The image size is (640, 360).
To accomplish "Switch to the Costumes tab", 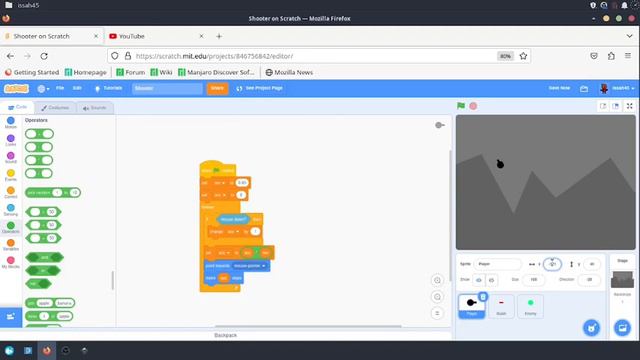I will click(x=55, y=108).
